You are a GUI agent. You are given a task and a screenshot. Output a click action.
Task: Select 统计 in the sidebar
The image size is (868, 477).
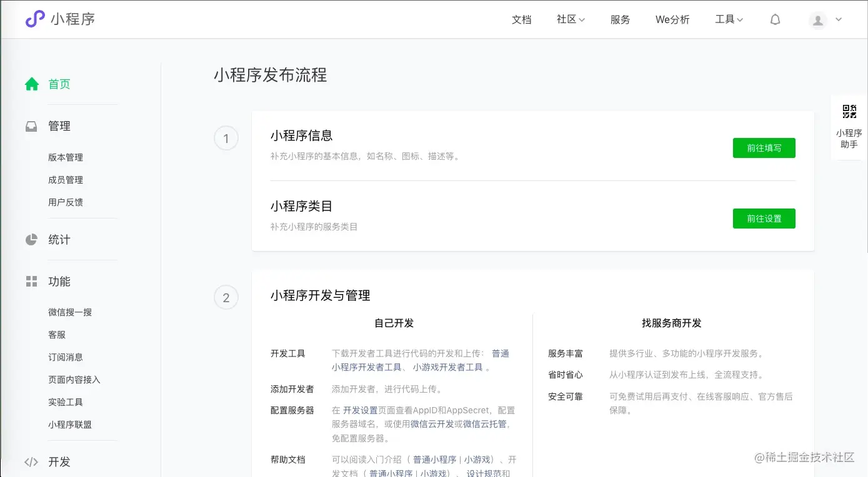(x=59, y=240)
